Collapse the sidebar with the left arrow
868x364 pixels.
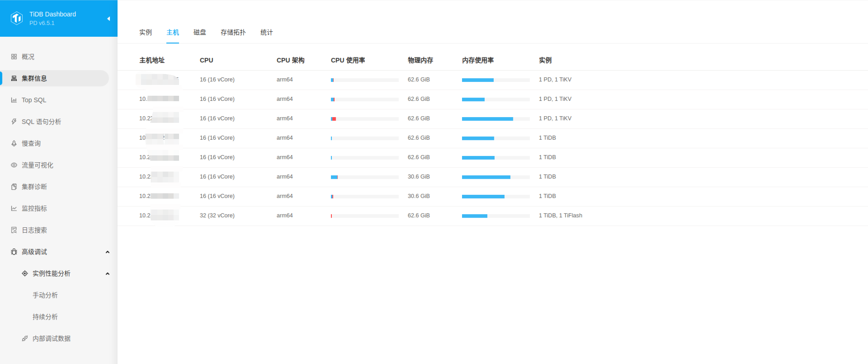point(108,19)
